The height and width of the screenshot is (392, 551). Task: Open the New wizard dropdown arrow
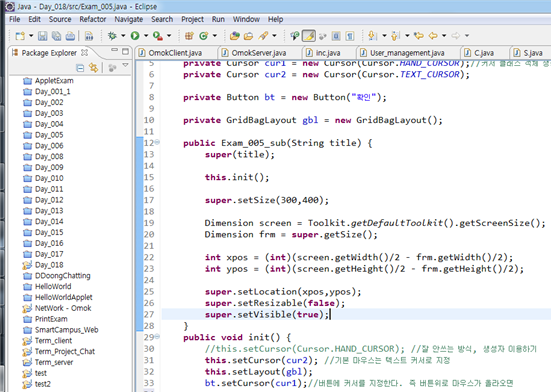[x=31, y=36]
